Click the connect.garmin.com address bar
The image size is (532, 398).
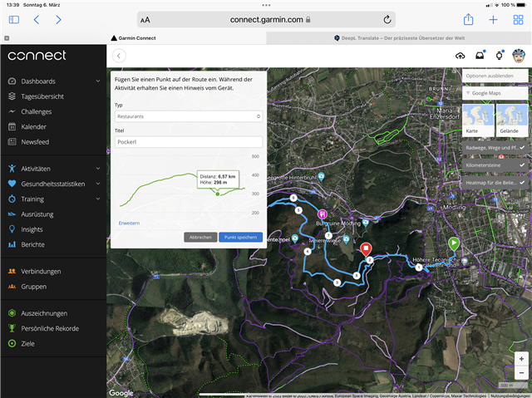(x=266, y=20)
